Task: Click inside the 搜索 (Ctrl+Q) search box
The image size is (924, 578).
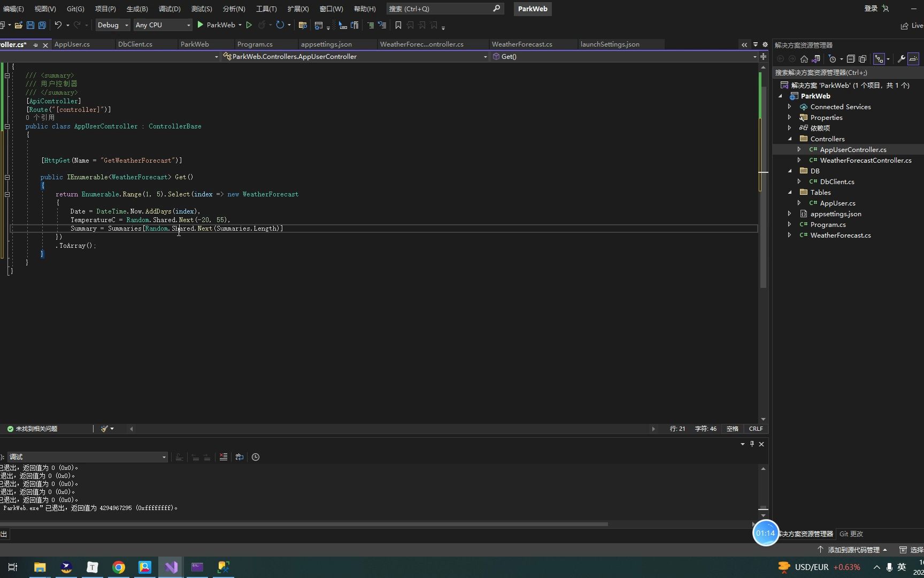Action: (x=444, y=9)
